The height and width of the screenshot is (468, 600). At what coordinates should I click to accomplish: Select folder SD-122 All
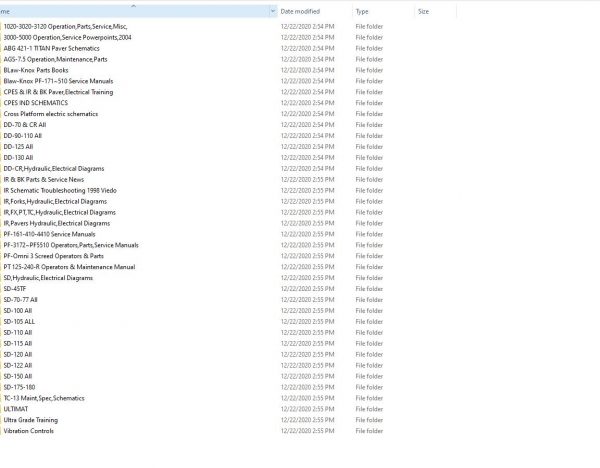point(18,365)
